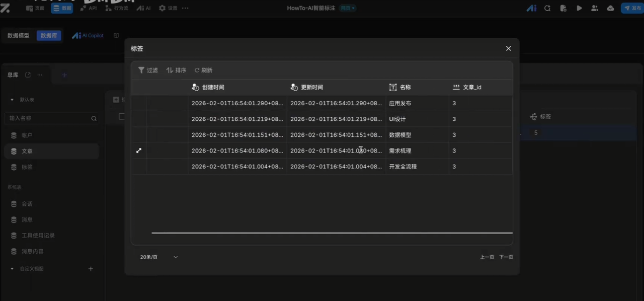644x301 pixels.
Task: Open the 会话 system table
Action: pos(51,204)
